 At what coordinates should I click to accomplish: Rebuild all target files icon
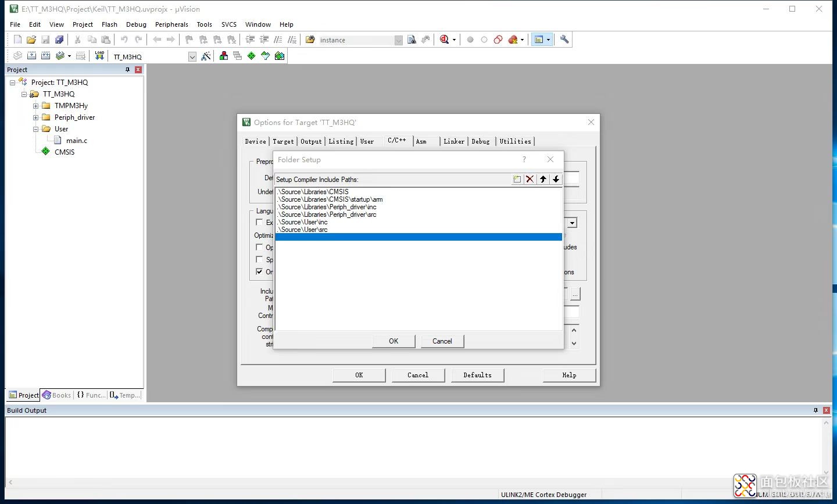[x=45, y=56]
